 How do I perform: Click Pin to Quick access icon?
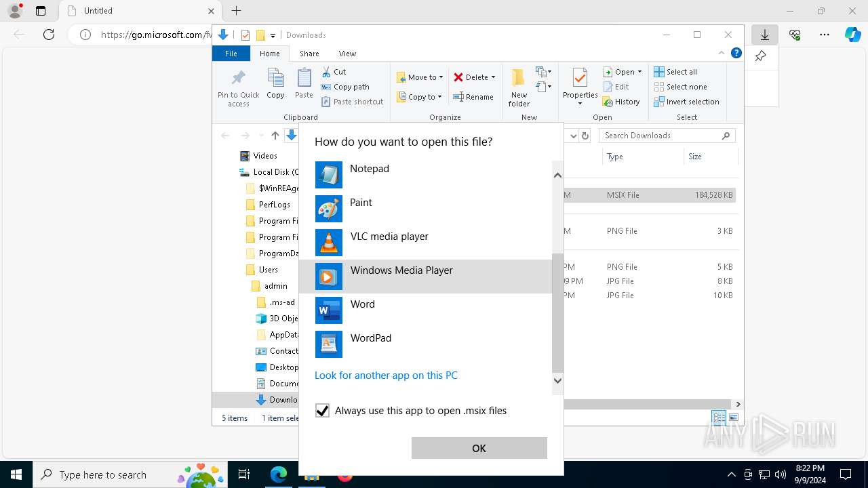pyautogui.click(x=238, y=87)
